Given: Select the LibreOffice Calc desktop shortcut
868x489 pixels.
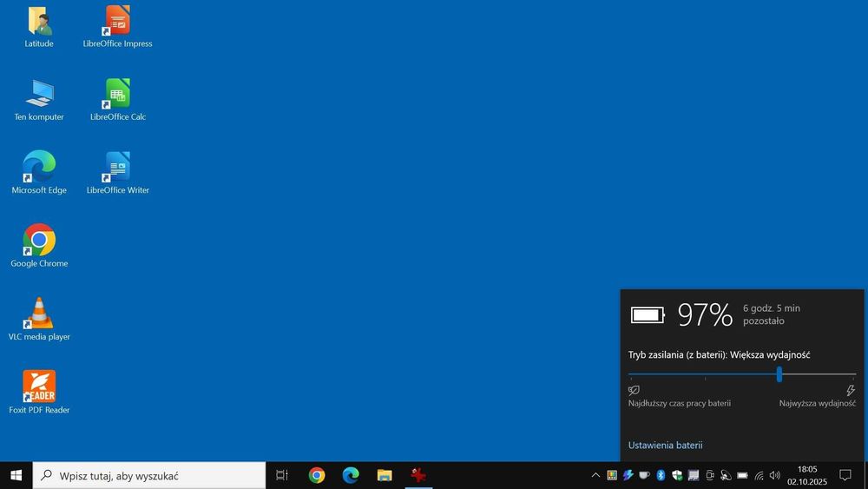Looking at the screenshot, I should click(117, 100).
